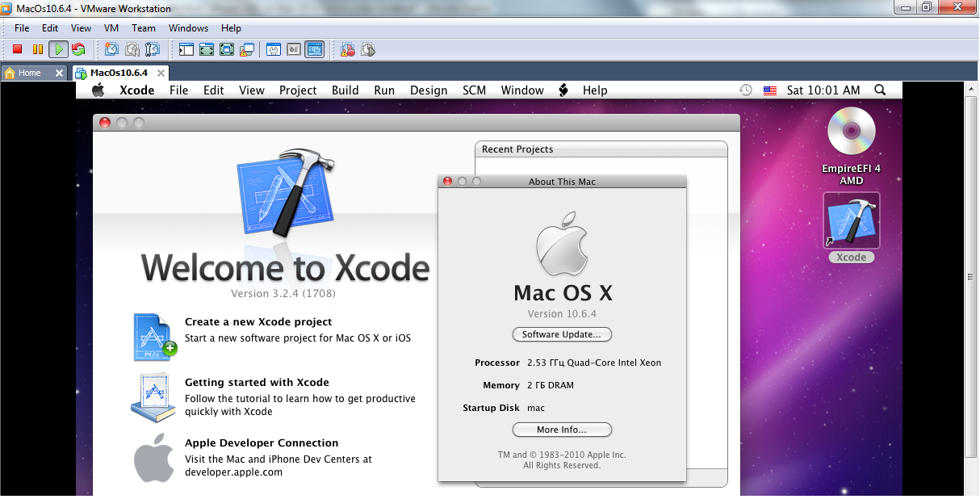Open Xcode Build menu

pyautogui.click(x=345, y=90)
